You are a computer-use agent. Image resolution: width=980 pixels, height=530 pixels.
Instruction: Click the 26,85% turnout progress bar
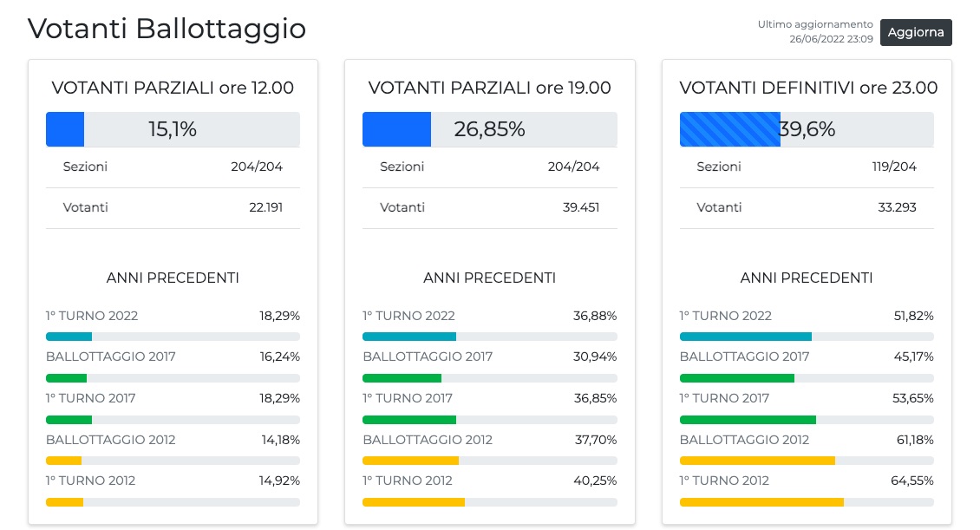489,129
